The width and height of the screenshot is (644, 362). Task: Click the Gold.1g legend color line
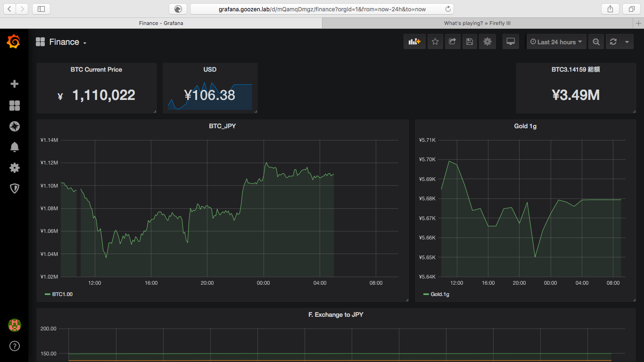pos(426,294)
